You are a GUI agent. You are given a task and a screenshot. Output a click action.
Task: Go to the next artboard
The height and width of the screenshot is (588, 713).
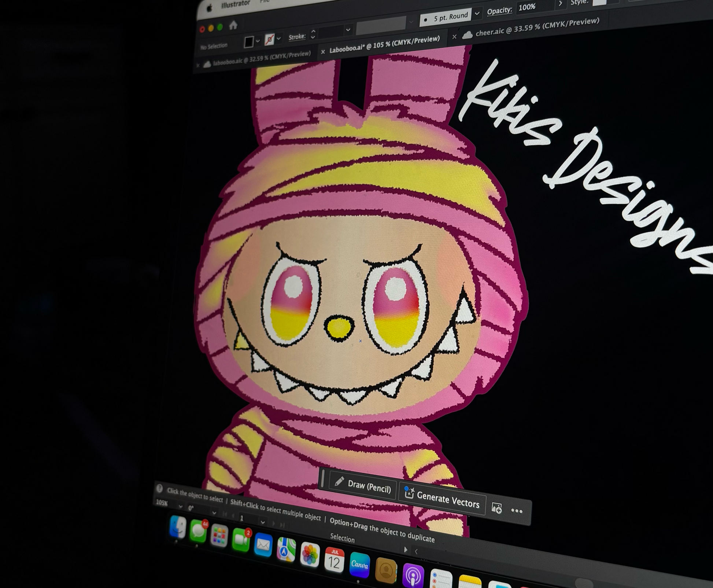(x=273, y=523)
